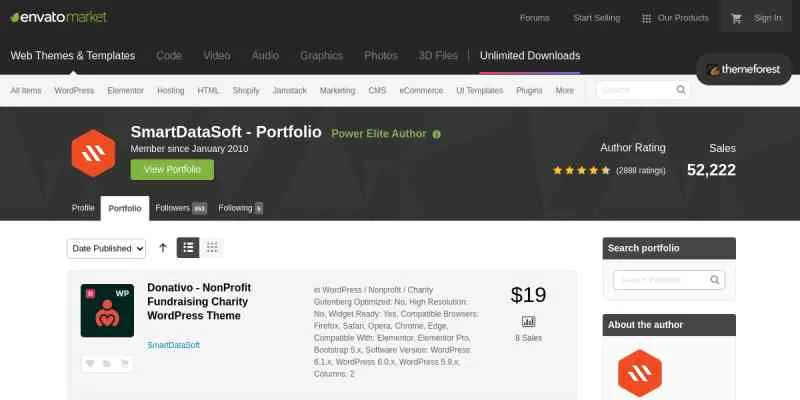Open the Date Published sort dropdown
800x400 pixels.
pyautogui.click(x=107, y=247)
